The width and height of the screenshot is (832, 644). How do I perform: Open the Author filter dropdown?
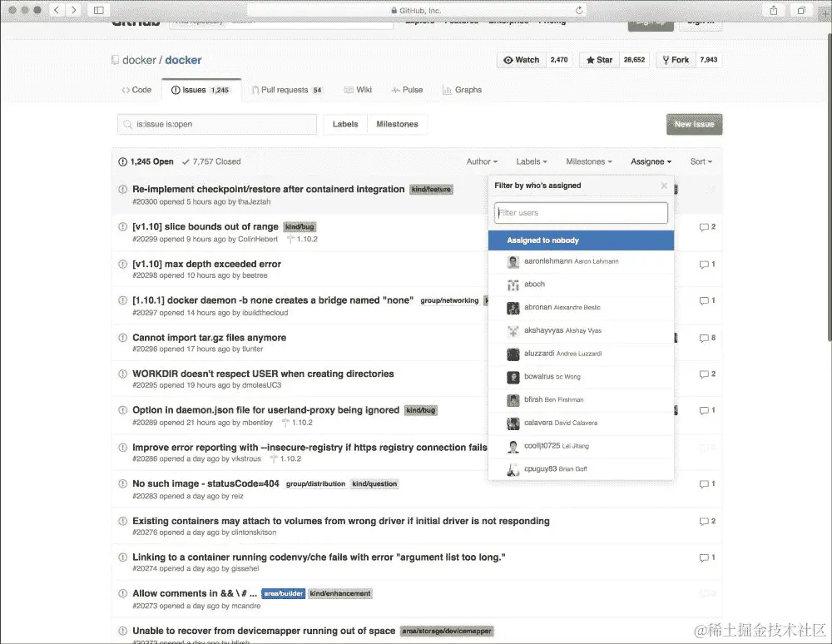tap(482, 161)
